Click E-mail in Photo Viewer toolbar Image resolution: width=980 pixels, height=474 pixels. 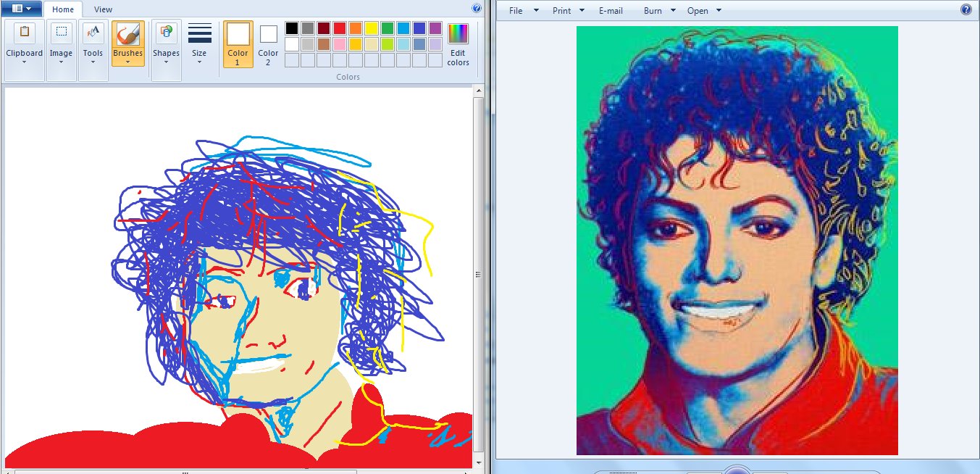click(x=611, y=11)
